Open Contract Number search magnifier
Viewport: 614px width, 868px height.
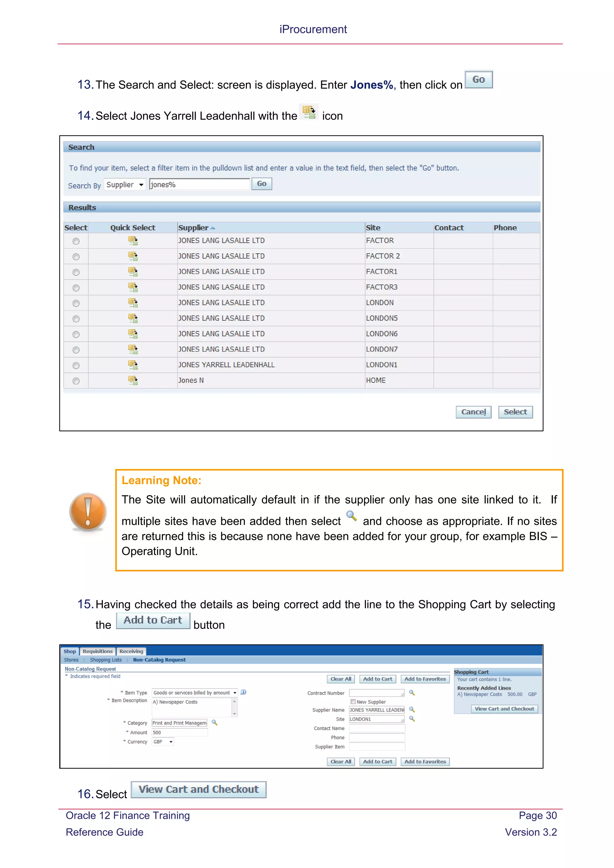click(412, 693)
